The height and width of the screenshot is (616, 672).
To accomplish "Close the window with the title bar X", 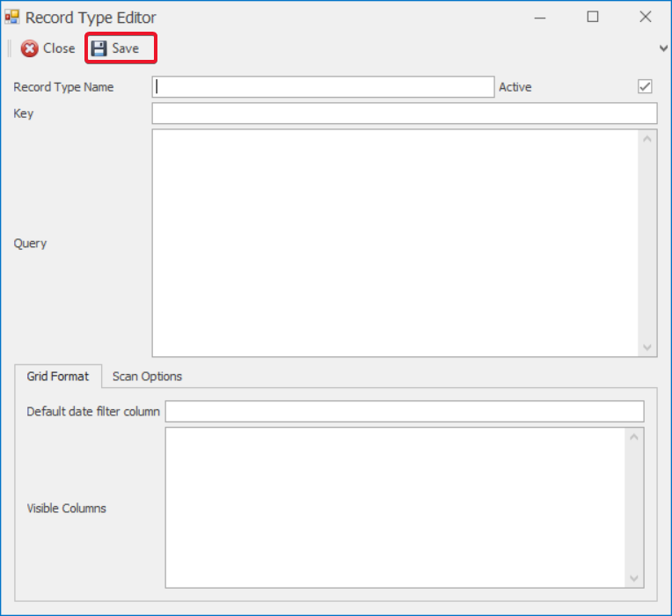I will click(646, 17).
